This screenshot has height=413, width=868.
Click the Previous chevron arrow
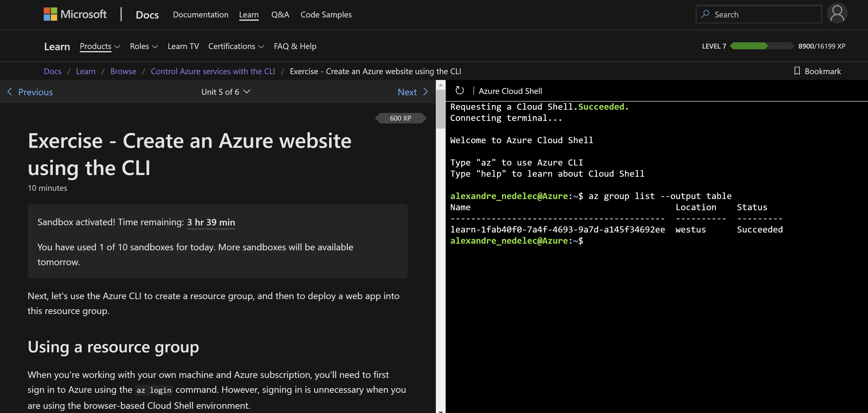tap(10, 92)
